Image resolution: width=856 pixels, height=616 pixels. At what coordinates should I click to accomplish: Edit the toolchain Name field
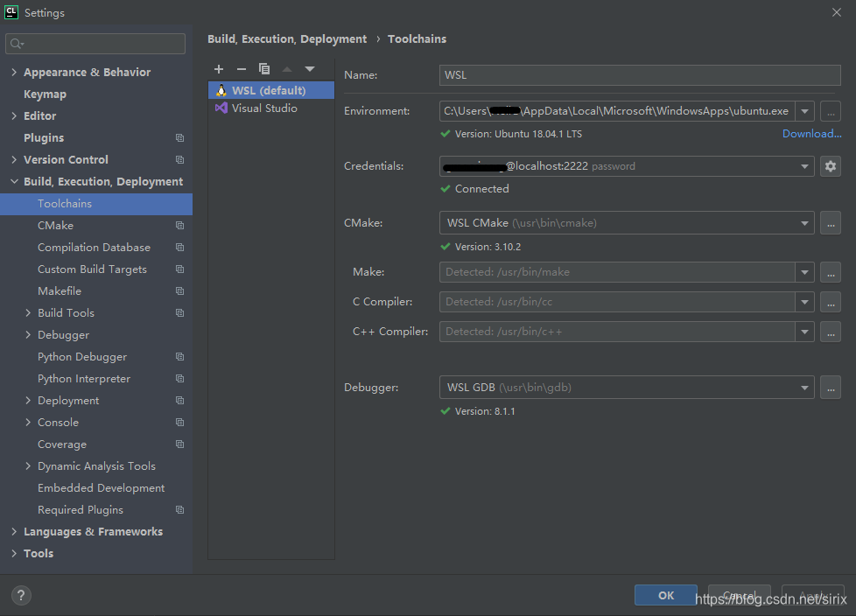pyautogui.click(x=640, y=75)
